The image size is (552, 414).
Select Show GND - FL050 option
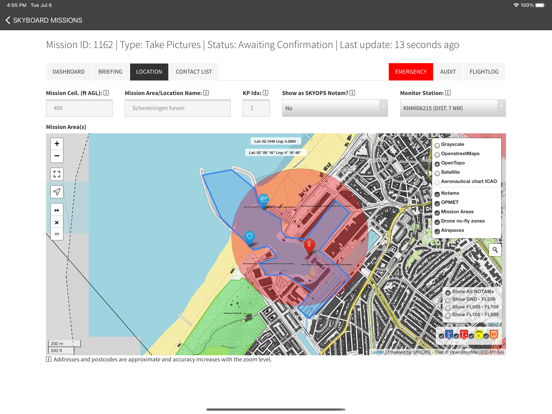pyautogui.click(x=448, y=300)
